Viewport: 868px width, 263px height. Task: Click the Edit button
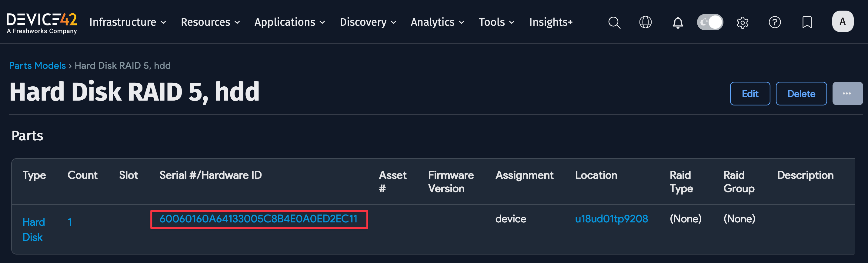click(750, 94)
